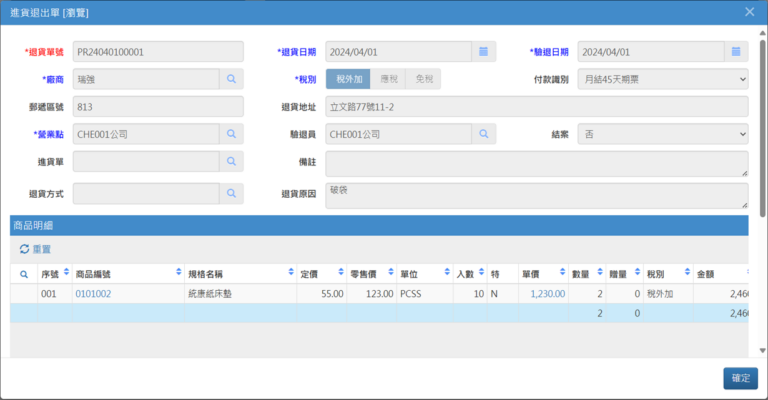This screenshot has width=768, height=400.
Task: Click the 退貨單號 input field
Action: [x=158, y=51]
